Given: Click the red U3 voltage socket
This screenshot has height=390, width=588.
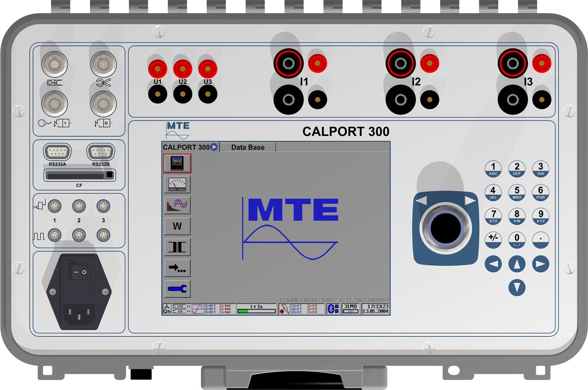Looking at the screenshot, I should click(x=208, y=69).
